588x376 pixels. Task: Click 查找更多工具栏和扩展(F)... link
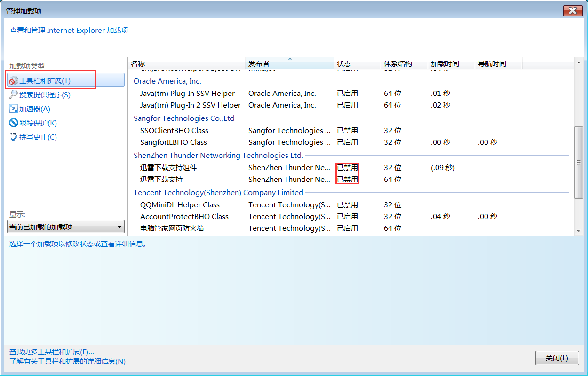point(52,352)
